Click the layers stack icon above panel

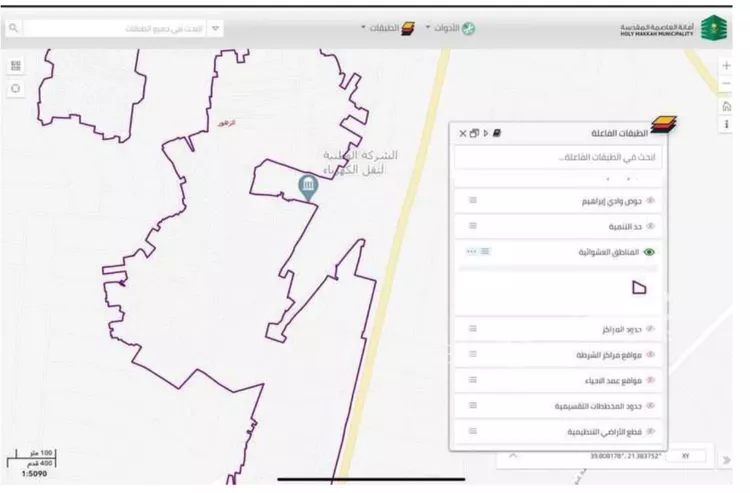tap(663, 125)
